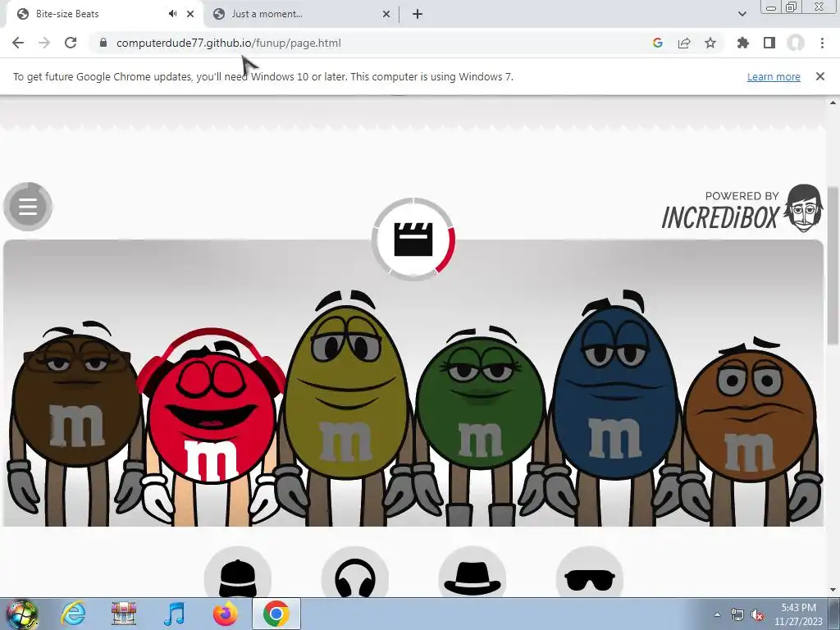Click the browser forward arrow
Image resolution: width=840 pixels, height=630 pixels.
(44, 43)
